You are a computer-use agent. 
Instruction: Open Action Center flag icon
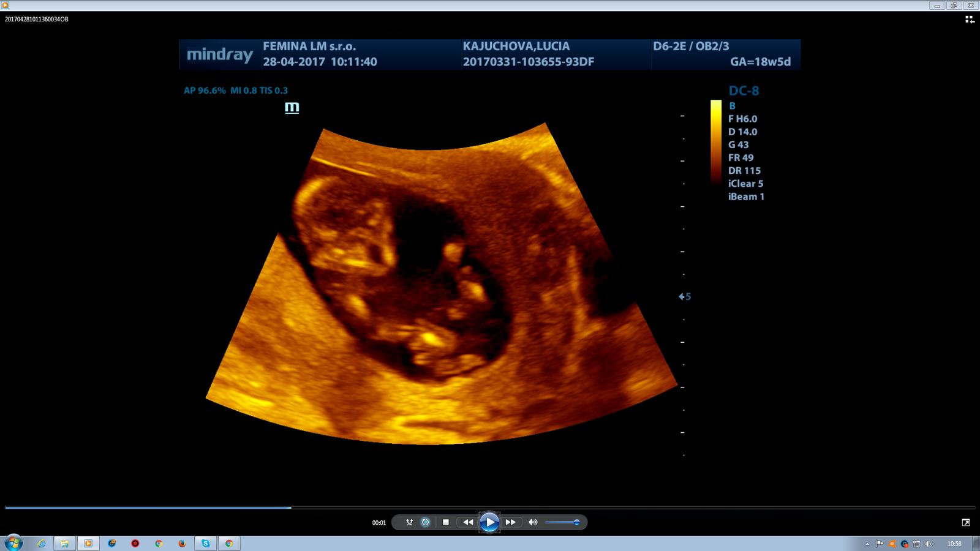[x=880, y=544]
